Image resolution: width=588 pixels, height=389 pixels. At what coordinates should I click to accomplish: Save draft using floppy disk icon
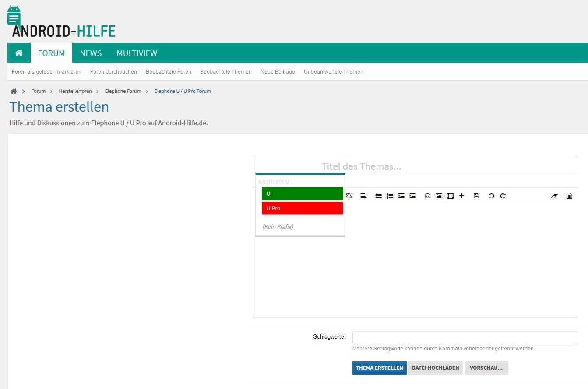point(477,196)
